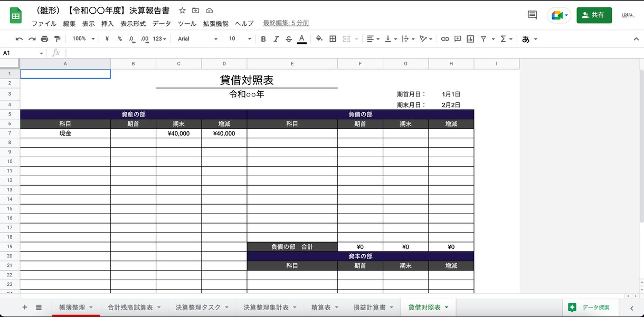644x317 pixels.
Task: Start a Meet call button
Action: click(x=559, y=15)
